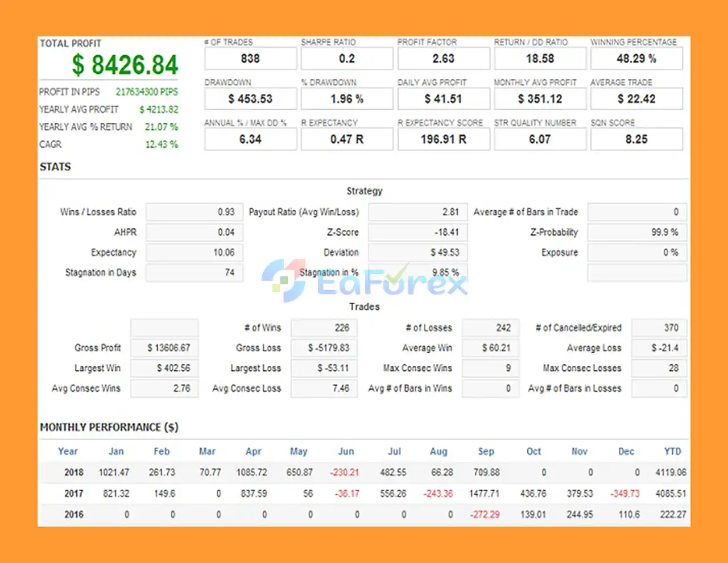Select the SQN Score 8.25 box
This screenshot has height=563, width=728.
[x=636, y=139]
